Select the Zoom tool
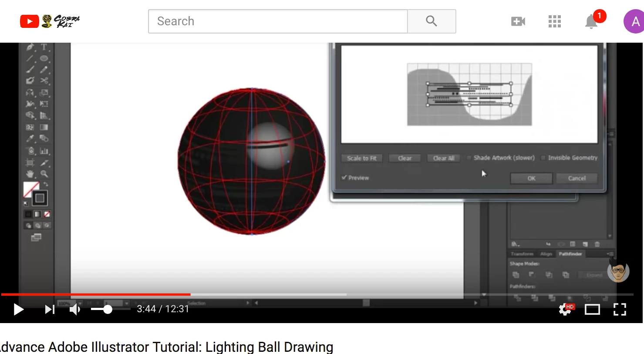Viewport: 644px width, 354px height. pyautogui.click(x=44, y=174)
